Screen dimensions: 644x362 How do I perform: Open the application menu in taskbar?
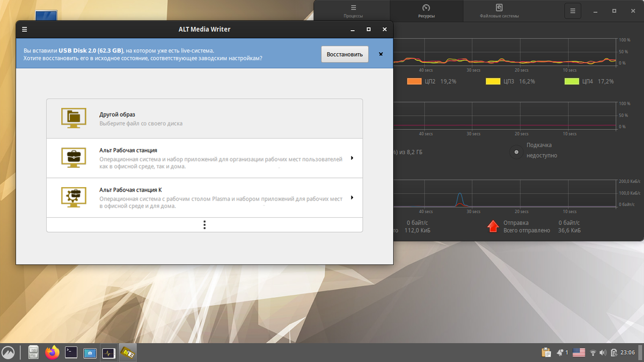pyautogui.click(x=9, y=352)
